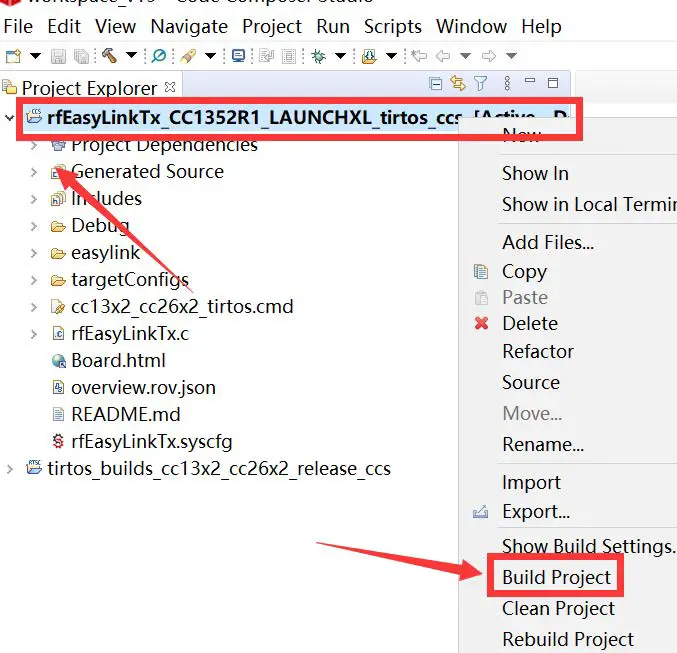Open the Window menu
The height and width of the screenshot is (653, 677).
471,27
